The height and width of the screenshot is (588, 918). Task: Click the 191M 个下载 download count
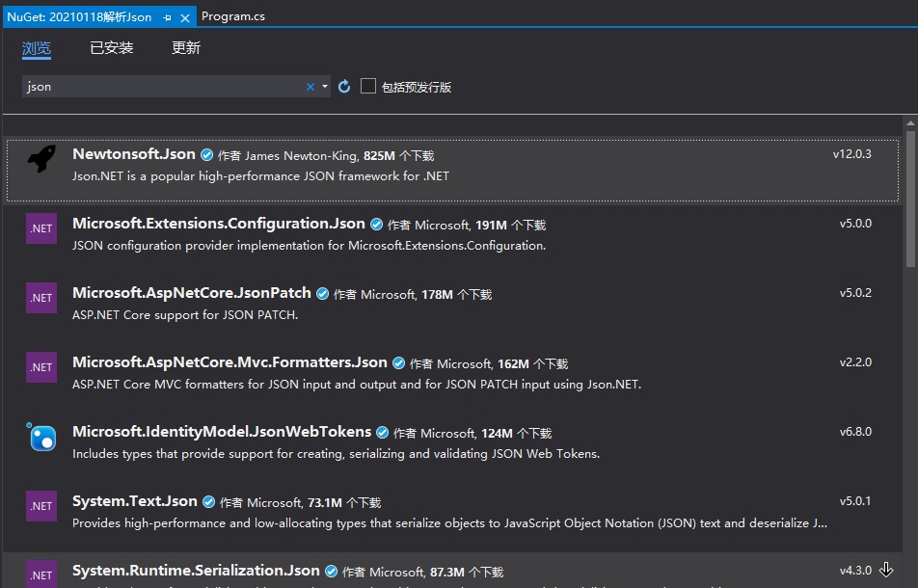pos(510,226)
